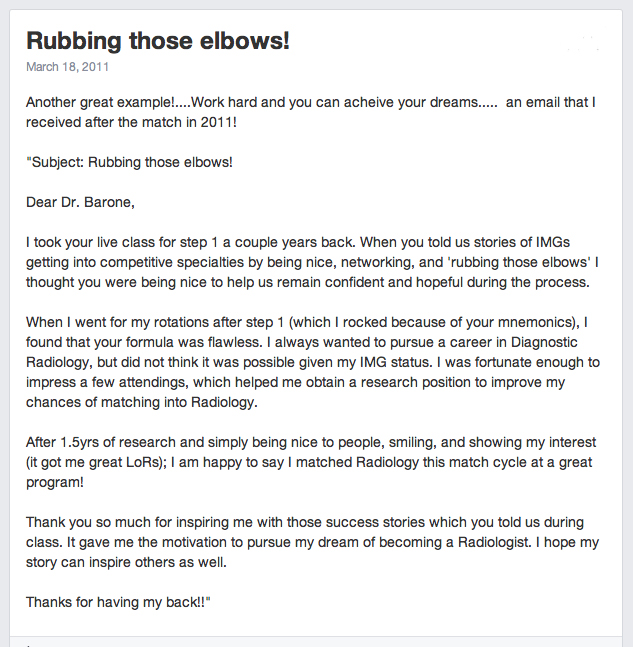
Task: Open the 'Rubbing those elbows!' post title
Action: [158, 41]
